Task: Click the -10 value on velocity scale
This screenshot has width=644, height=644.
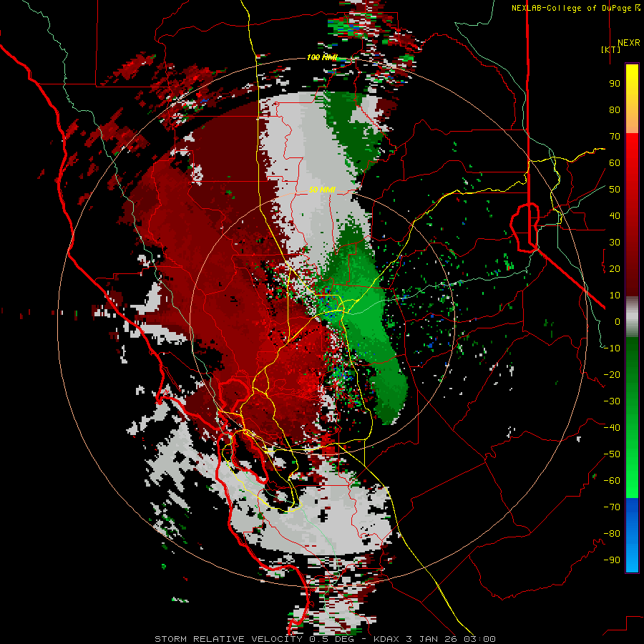Action: coord(612,348)
